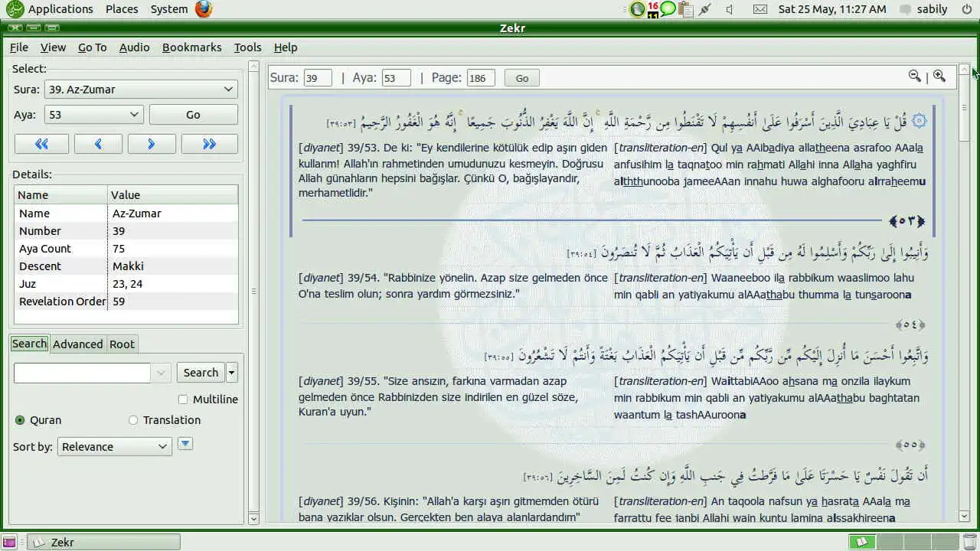Click the Quran pane vertical scrollbar thumb
The image size is (980, 551).
click(965, 107)
